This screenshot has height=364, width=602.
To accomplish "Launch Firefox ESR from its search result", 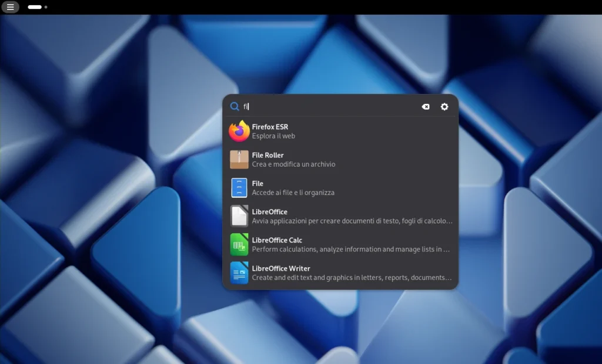I will coord(323,131).
